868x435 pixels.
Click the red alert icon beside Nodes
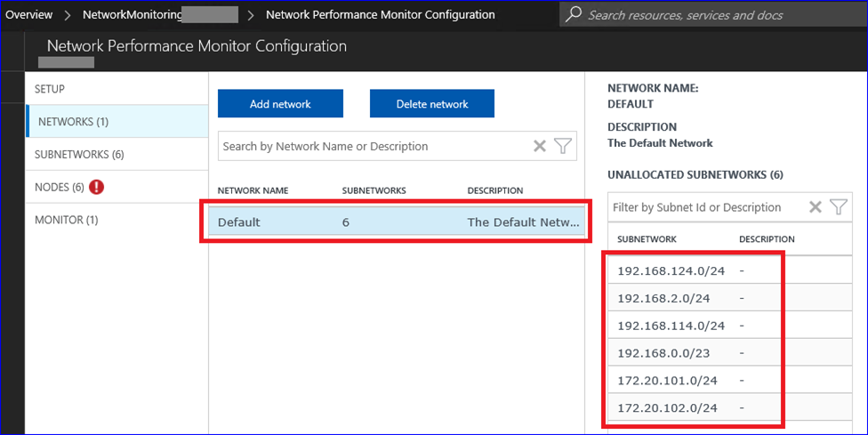pyautogui.click(x=97, y=187)
